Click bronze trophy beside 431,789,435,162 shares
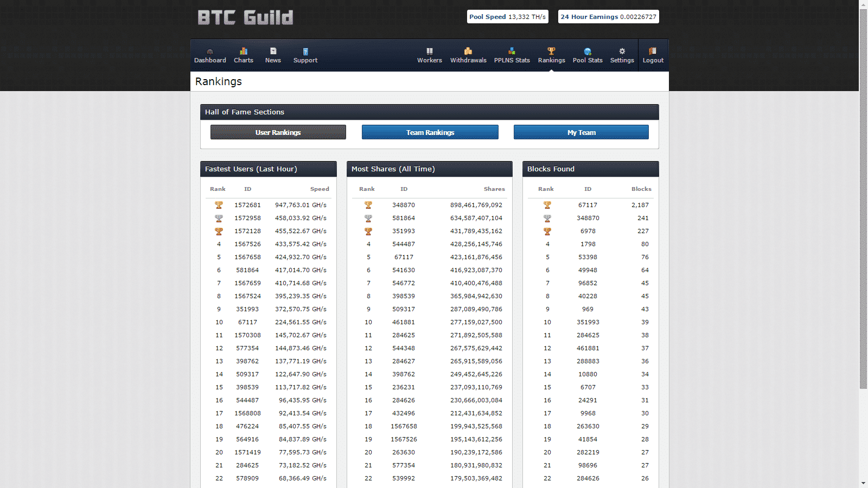The height and width of the screenshot is (488, 868). [x=368, y=231]
